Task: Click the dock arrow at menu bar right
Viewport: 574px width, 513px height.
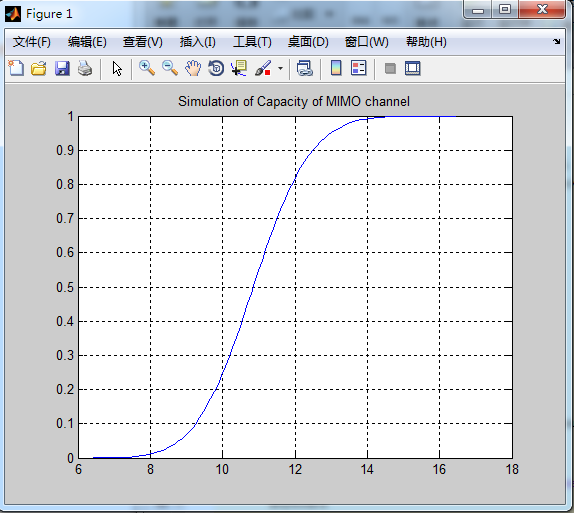Action: (556, 42)
